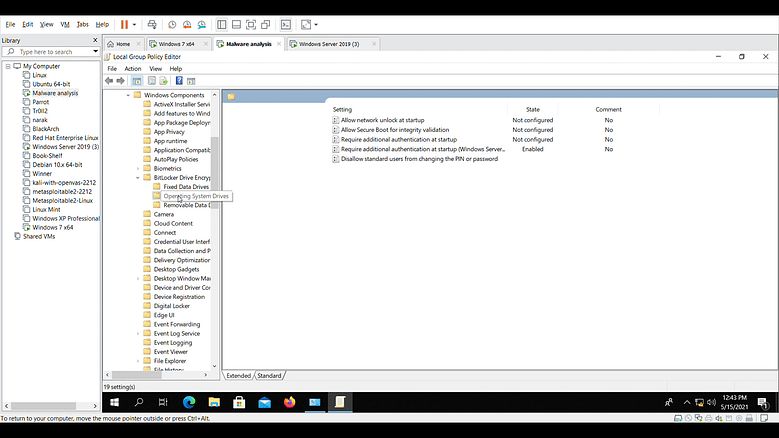Open the VMware Tabs menu
The width and height of the screenshot is (779, 438).
(82, 24)
